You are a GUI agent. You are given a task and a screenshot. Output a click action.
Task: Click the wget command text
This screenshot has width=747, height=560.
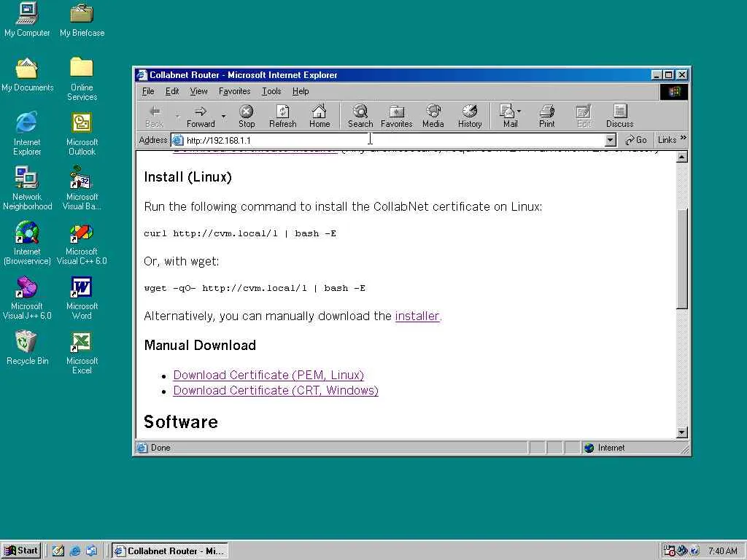(255, 288)
